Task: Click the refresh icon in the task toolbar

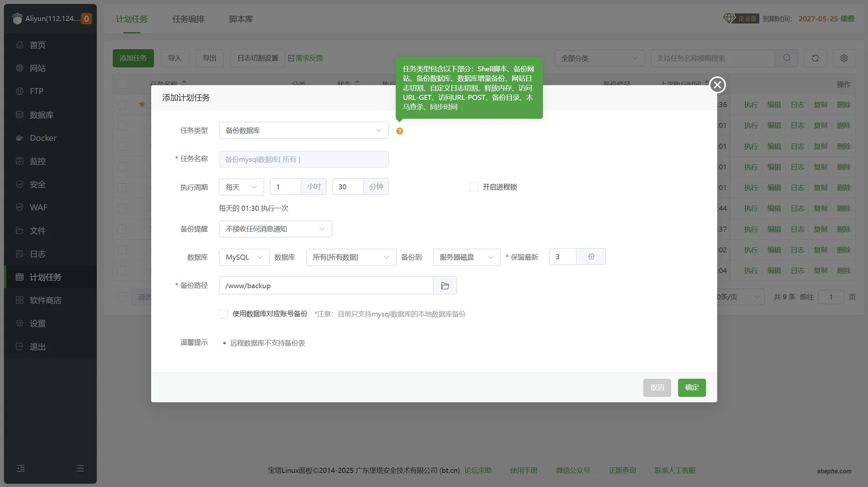Action: [815, 58]
